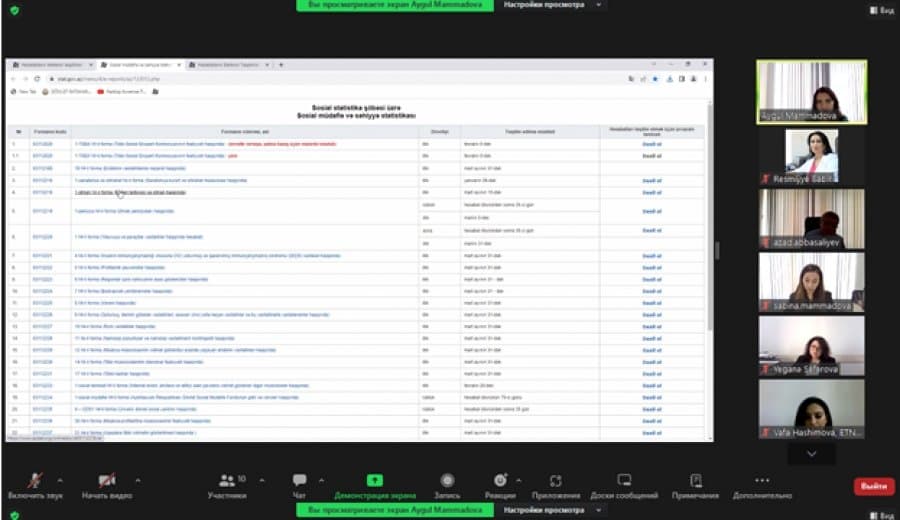
Task: Open the browser three-dot menu
Action: coord(705,79)
